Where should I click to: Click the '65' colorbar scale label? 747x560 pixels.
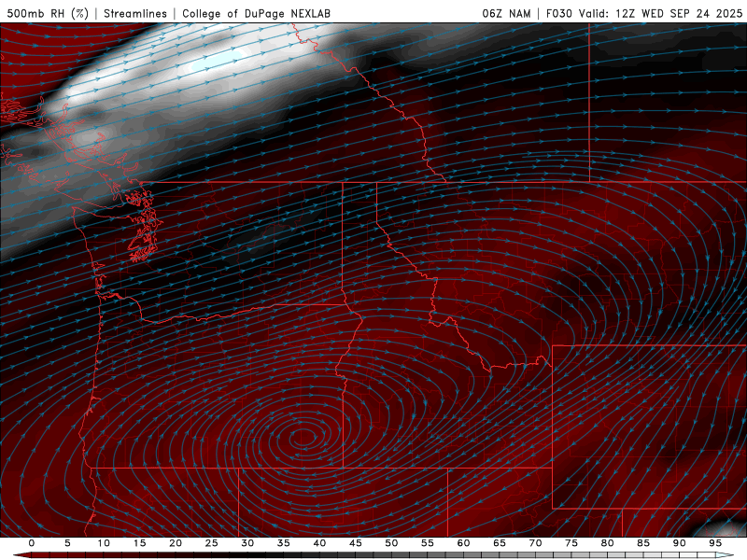pos(500,543)
